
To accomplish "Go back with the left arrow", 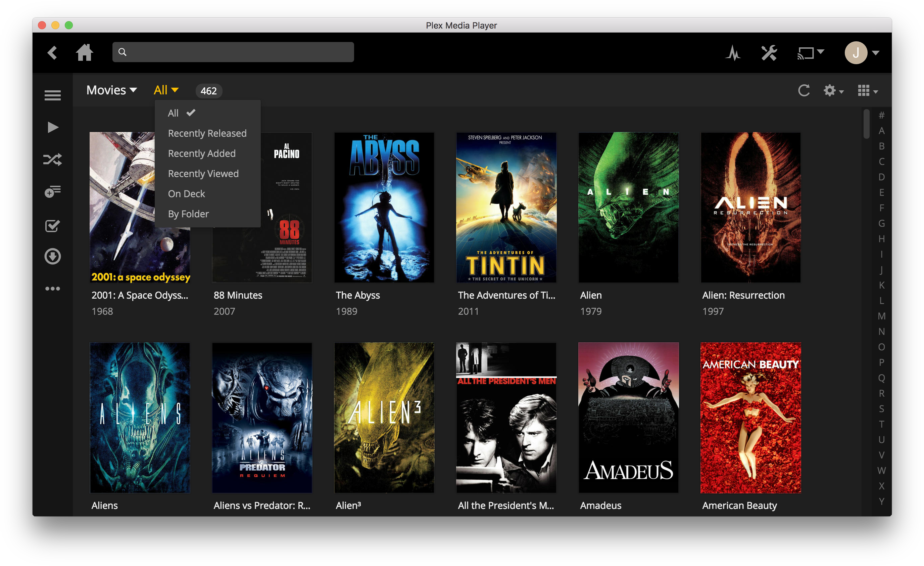I will pyautogui.click(x=52, y=52).
